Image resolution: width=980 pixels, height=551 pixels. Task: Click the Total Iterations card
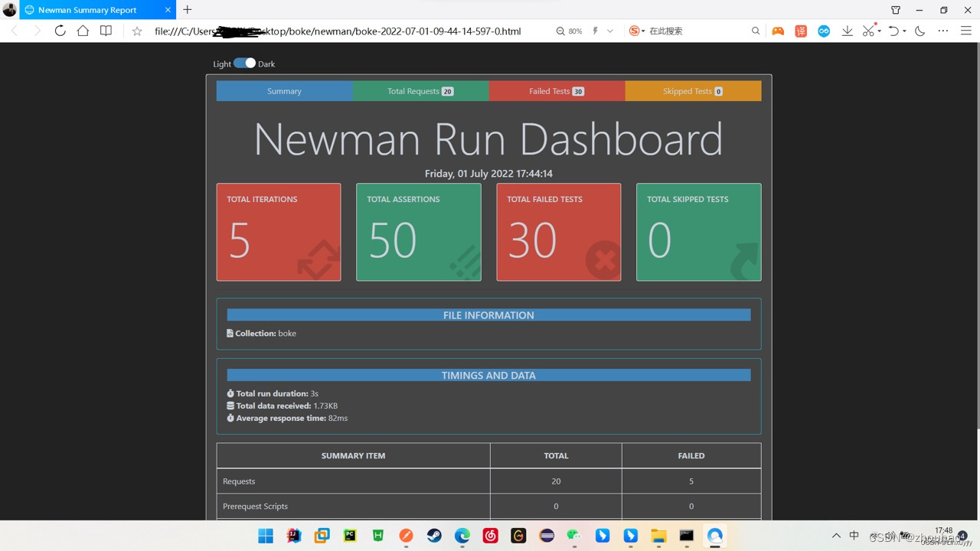279,232
